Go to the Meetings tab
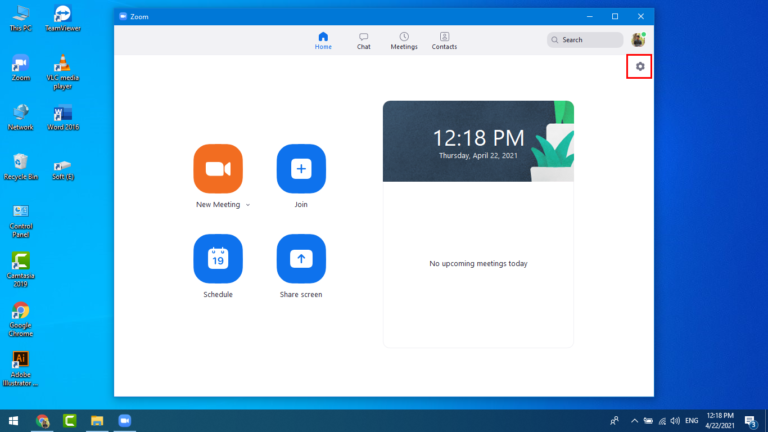Viewport: 768px width, 432px height. (x=404, y=40)
